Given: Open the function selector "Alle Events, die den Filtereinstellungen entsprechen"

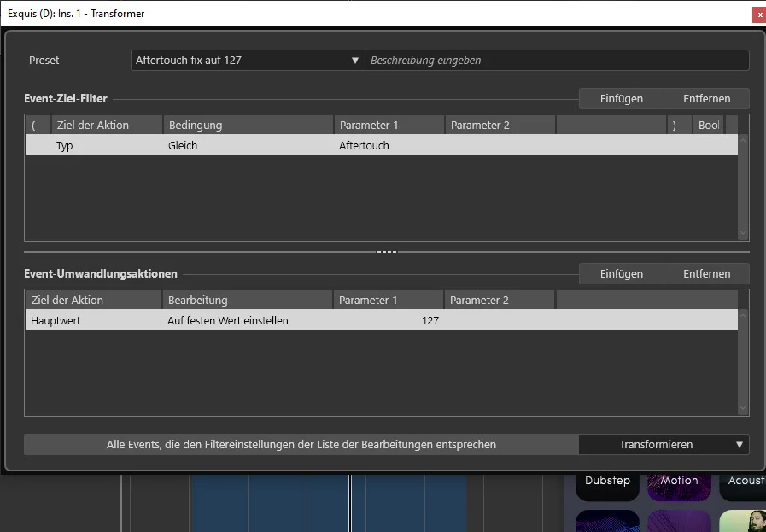Looking at the screenshot, I should pyautogui.click(x=301, y=444).
